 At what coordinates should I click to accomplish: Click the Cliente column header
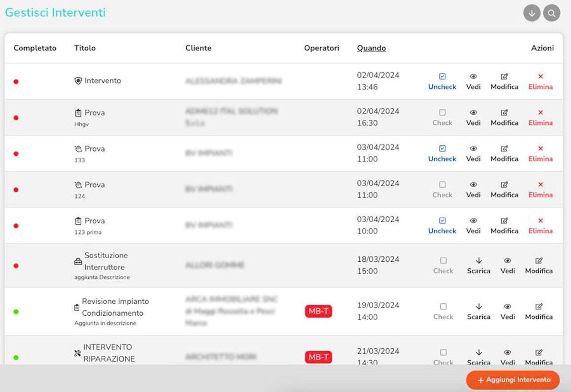click(199, 48)
